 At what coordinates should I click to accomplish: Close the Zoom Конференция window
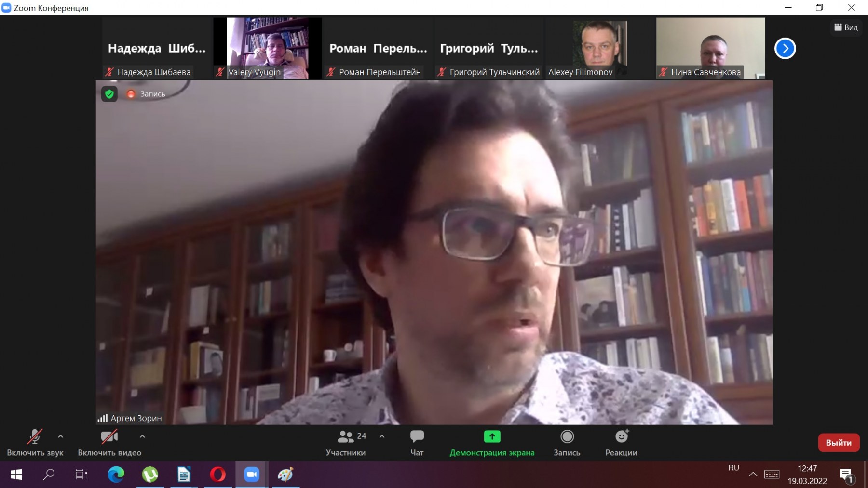pyautogui.click(x=851, y=8)
